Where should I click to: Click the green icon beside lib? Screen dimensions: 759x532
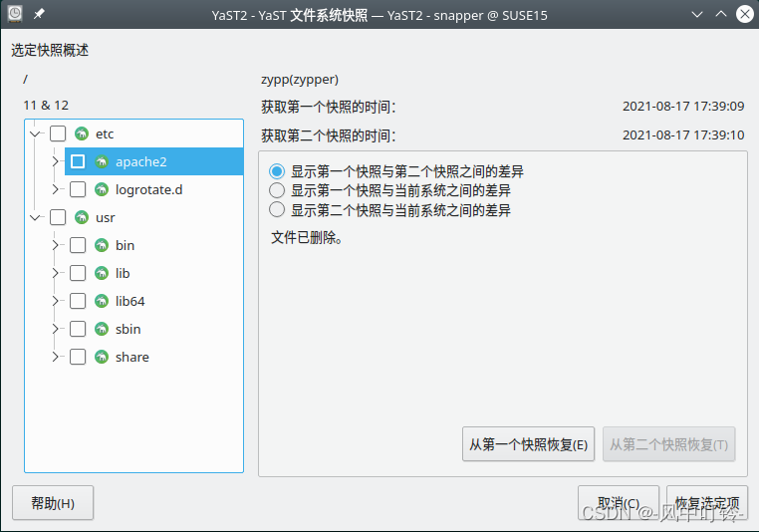pyautogui.click(x=102, y=273)
